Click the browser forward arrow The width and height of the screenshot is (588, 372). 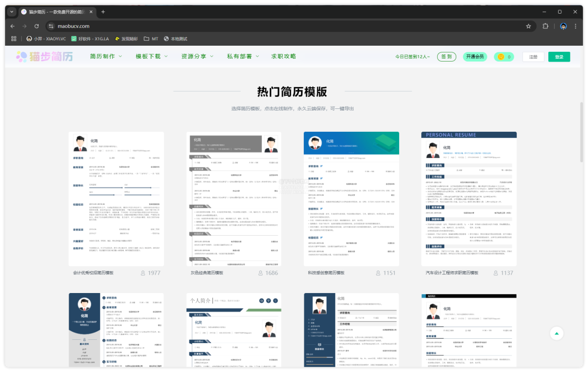click(x=24, y=26)
